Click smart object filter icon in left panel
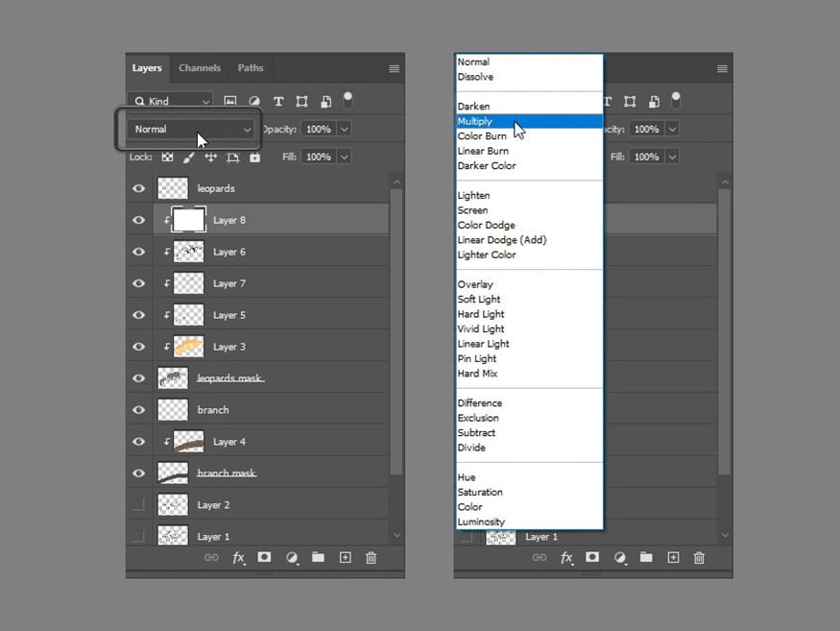840x631 pixels. [x=325, y=101]
